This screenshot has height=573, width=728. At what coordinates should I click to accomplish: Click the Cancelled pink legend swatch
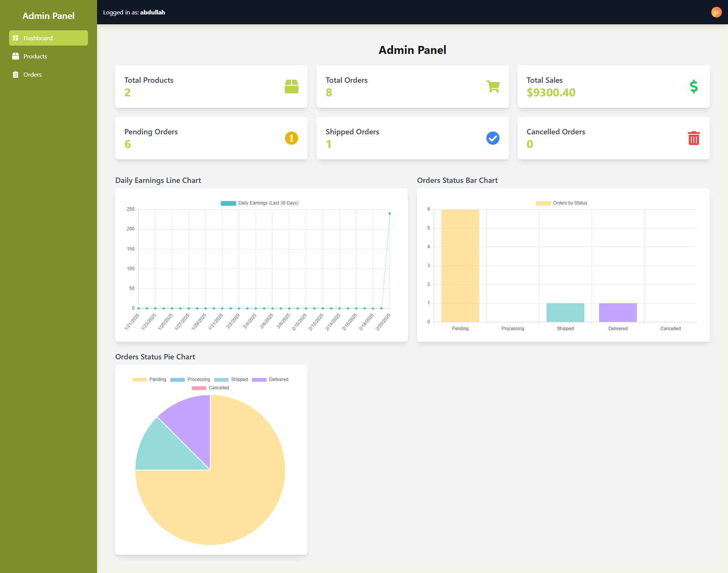[x=199, y=388]
